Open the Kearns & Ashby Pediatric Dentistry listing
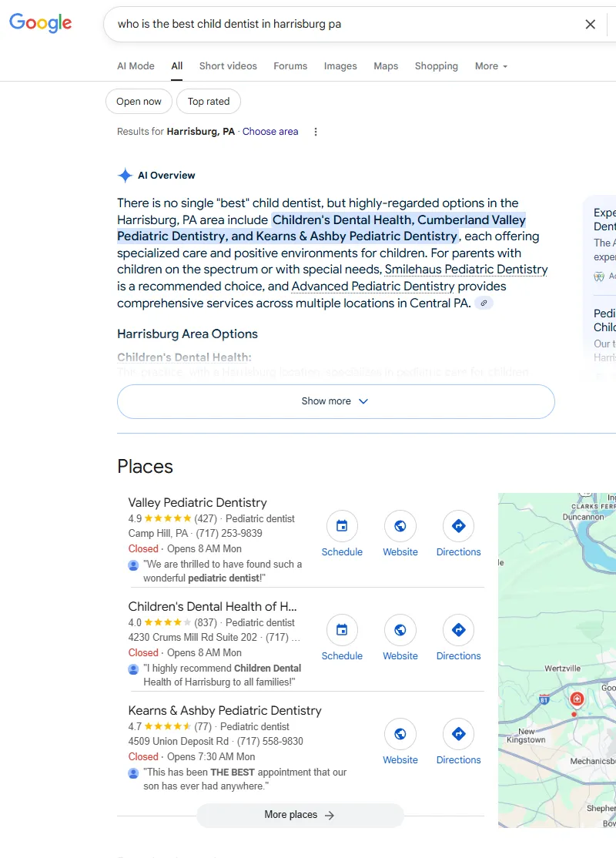Viewport: 616px width, 858px height. tap(225, 710)
